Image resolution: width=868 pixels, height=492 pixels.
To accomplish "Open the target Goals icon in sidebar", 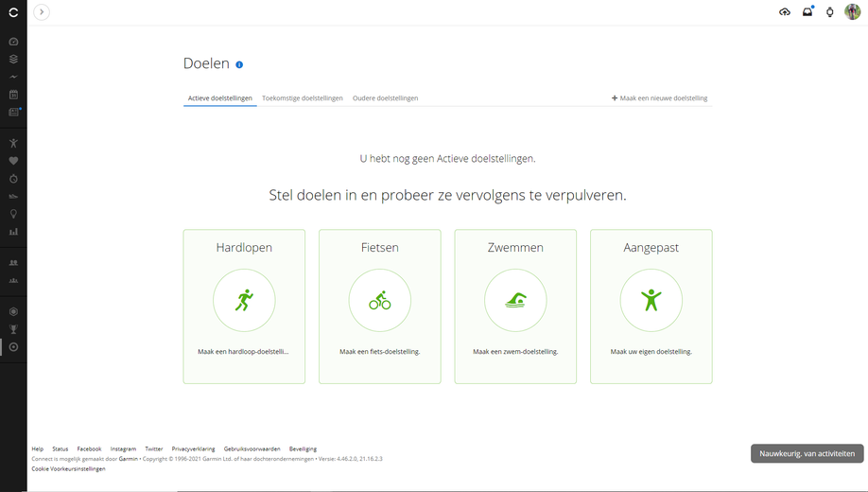I will [13, 347].
